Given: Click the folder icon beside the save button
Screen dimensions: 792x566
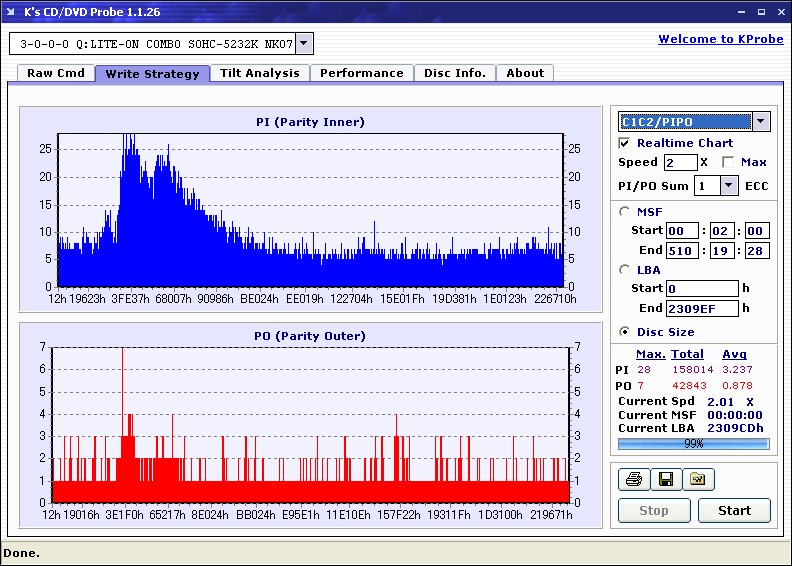Looking at the screenshot, I should (x=698, y=480).
